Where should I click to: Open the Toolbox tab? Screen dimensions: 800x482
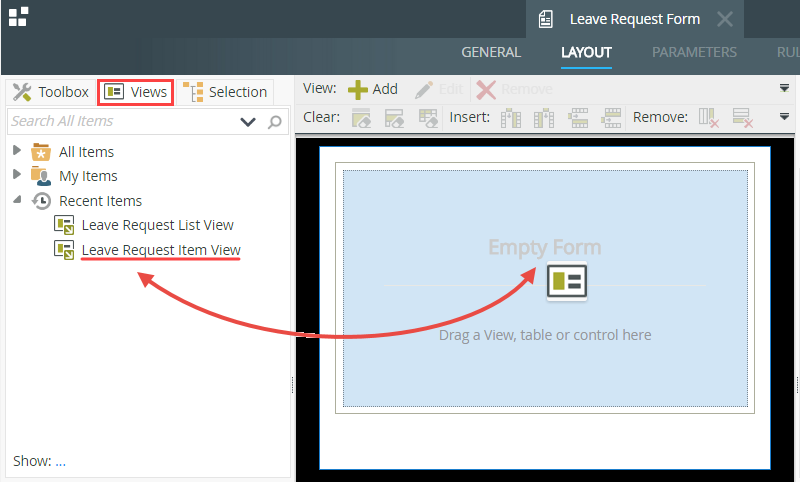pyautogui.click(x=51, y=92)
